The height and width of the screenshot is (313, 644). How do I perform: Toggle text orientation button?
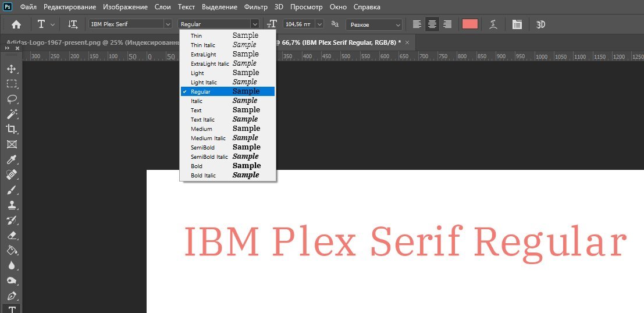(x=73, y=24)
